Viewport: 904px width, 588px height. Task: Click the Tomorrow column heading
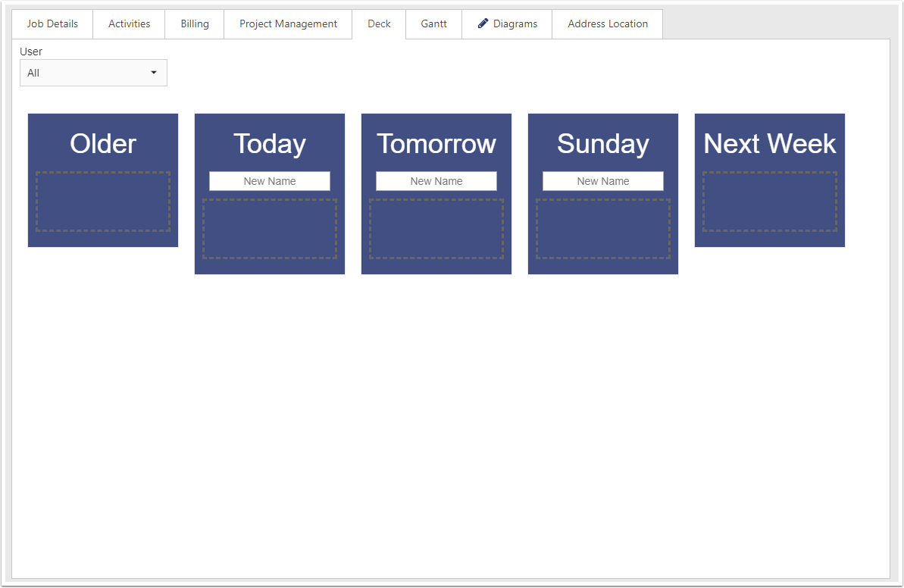tap(436, 143)
